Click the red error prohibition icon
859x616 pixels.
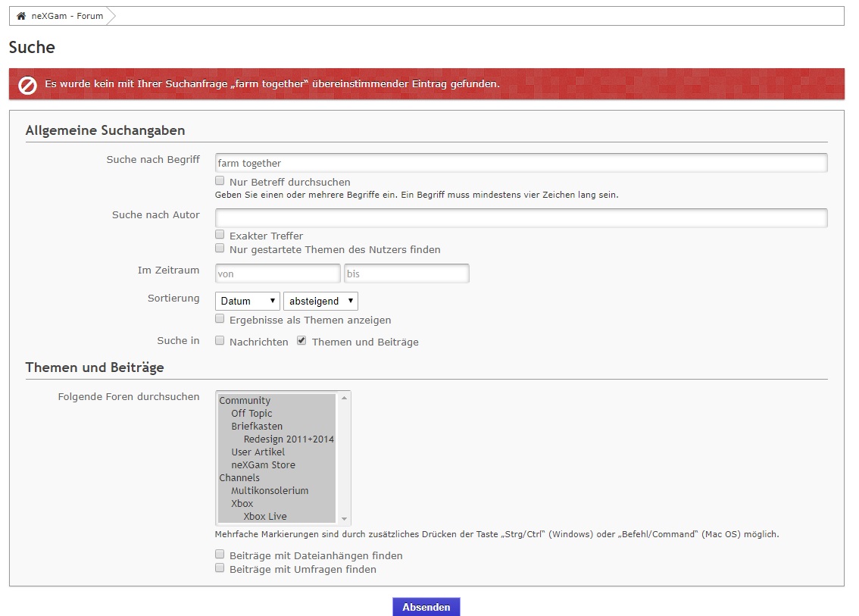[x=27, y=85]
